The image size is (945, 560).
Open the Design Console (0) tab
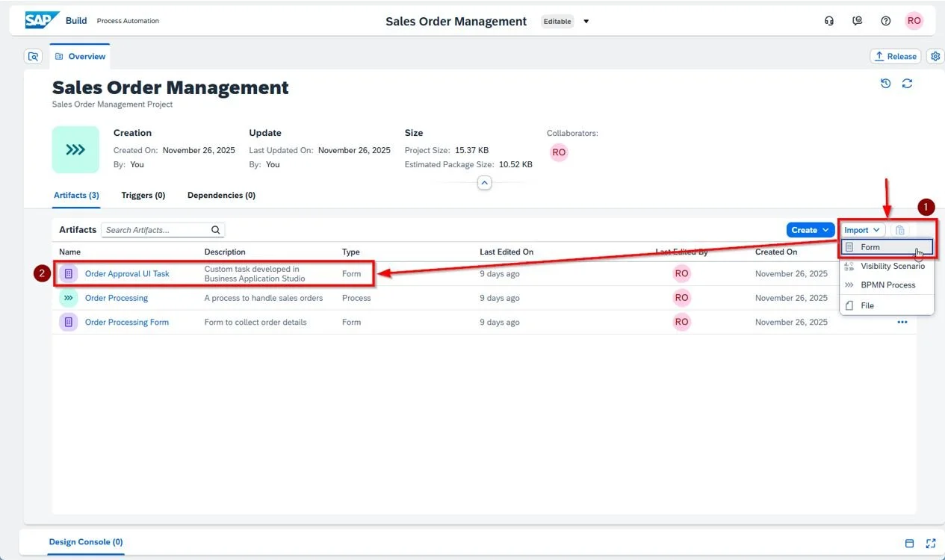point(86,542)
